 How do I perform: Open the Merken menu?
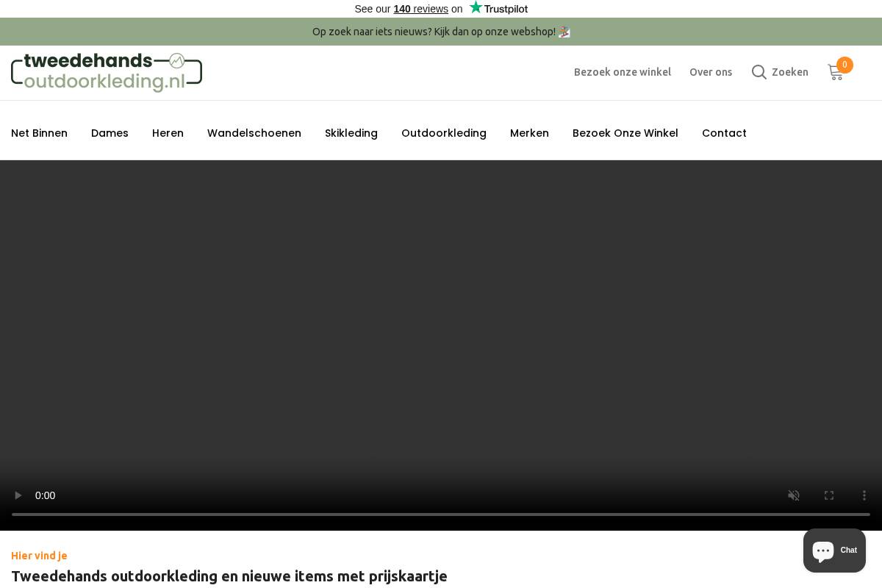[x=529, y=133]
